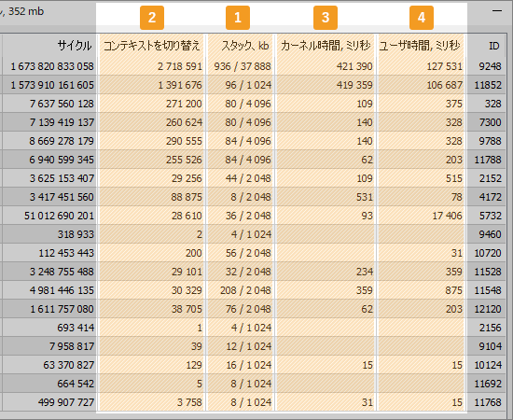
Task: Select the row with ID 9248
Action: coord(253,66)
